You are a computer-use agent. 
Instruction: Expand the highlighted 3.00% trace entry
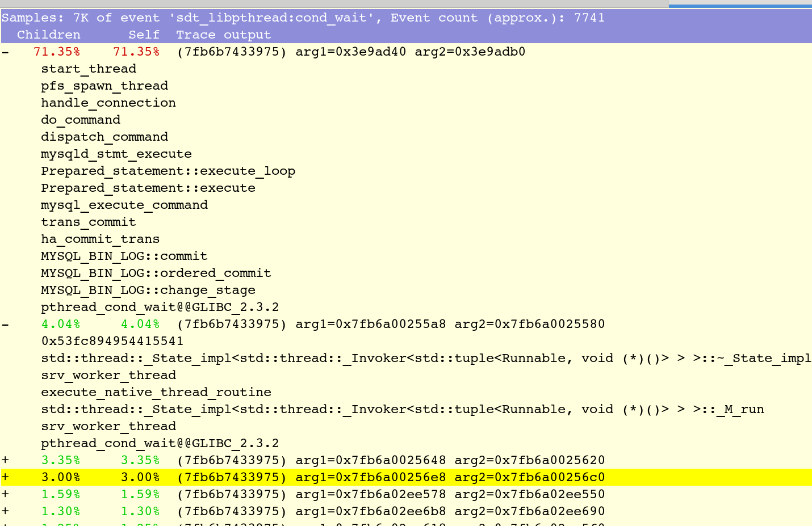(5, 477)
